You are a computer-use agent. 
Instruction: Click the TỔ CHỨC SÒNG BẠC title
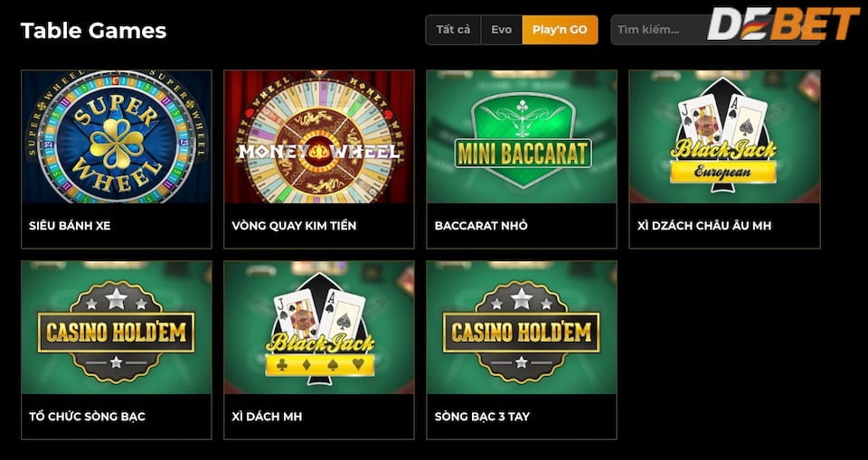coord(87,417)
